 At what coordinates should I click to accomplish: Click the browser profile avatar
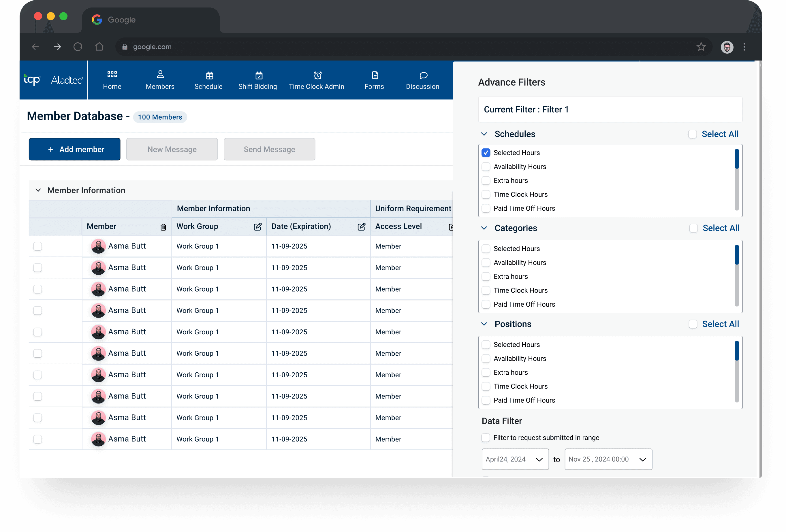727,47
